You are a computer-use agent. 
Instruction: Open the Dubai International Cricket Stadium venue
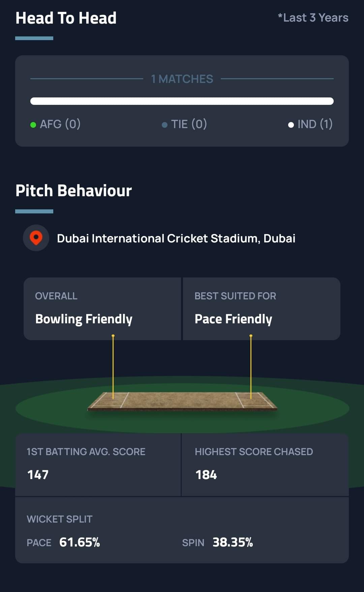(176, 238)
